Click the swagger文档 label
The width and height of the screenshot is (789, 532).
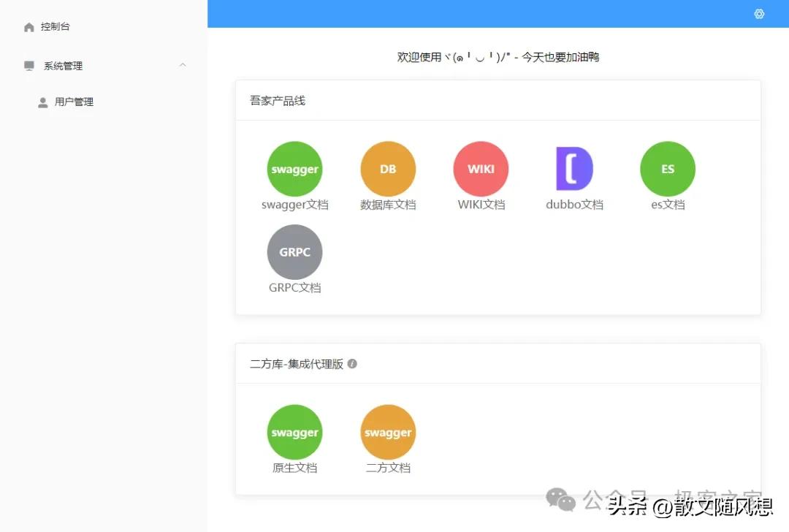(x=295, y=205)
